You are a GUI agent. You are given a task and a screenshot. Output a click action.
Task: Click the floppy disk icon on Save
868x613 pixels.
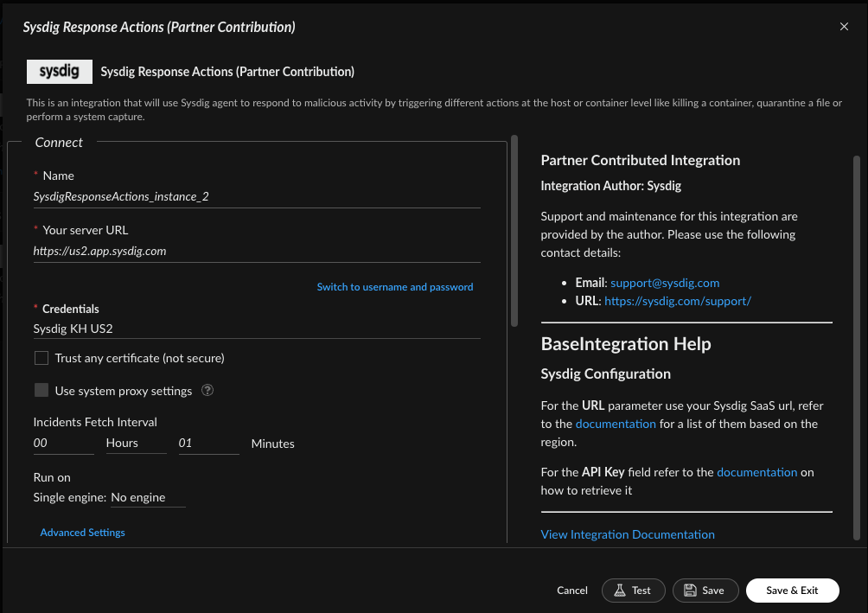690,591
